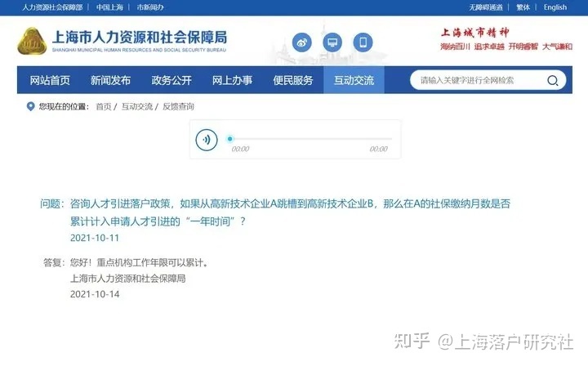Click the 繁体 traditional Chinese link
The height and width of the screenshot is (366, 588).
523,7
